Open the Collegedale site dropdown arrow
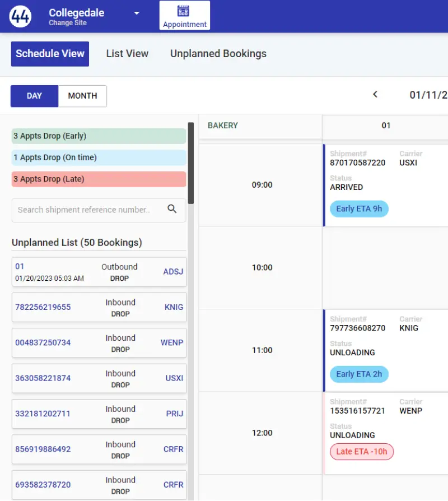448x501 pixels. (137, 13)
